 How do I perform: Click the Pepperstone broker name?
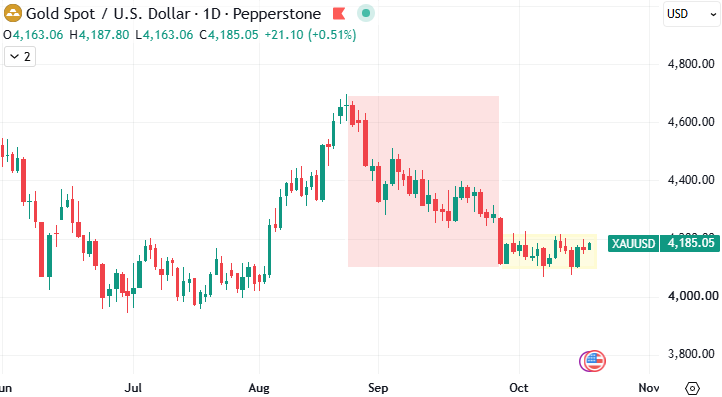tap(277, 14)
